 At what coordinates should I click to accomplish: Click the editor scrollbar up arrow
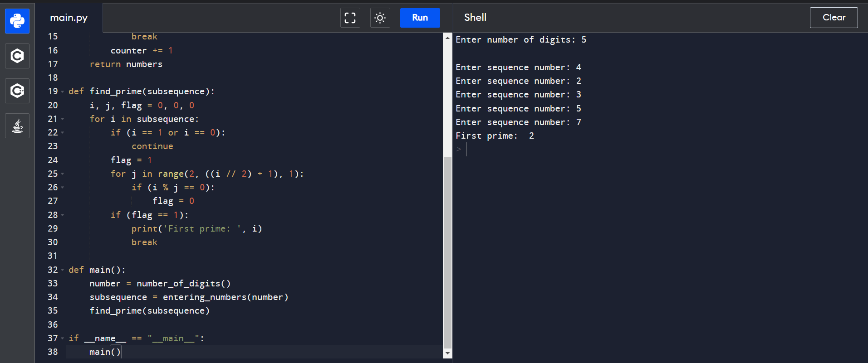(x=447, y=37)
